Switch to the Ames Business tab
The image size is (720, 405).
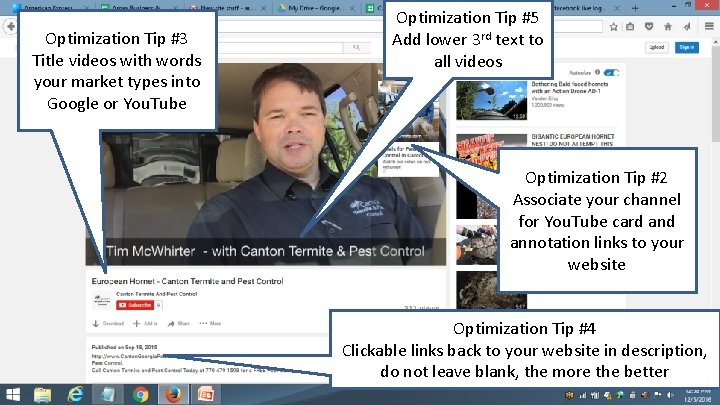(x=138, y=8)
